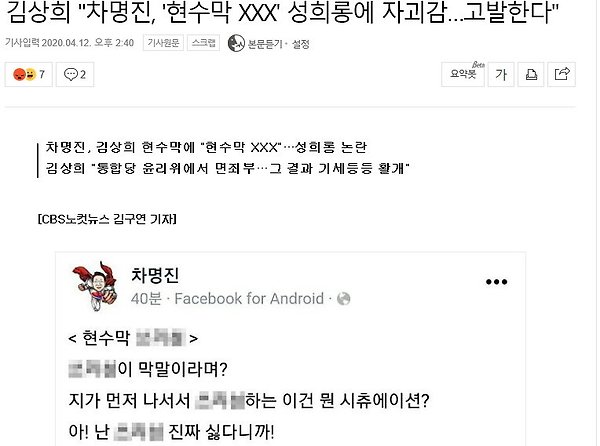600x446 pixels.
Task: Click the globe public visibility icon
Action: pyautogui.click(x=343, y=299)
